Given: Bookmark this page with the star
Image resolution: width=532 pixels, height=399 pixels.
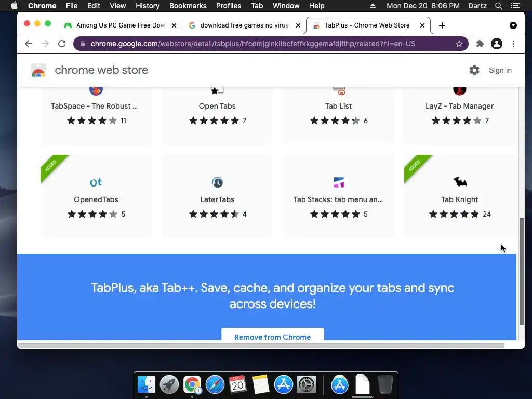Looking at the screenshot, I should point(459,44).
